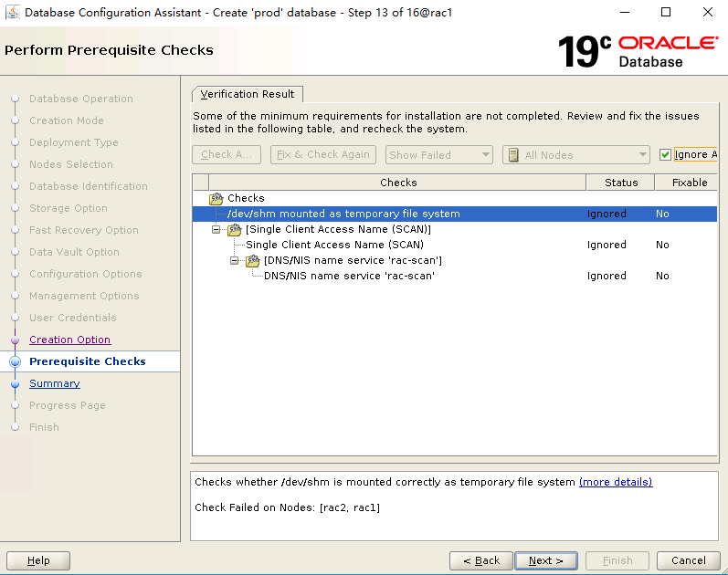Click the Java application icon in title bar
Image resolution: width=728 pixels, height=575 pixels.
[13, 13]
